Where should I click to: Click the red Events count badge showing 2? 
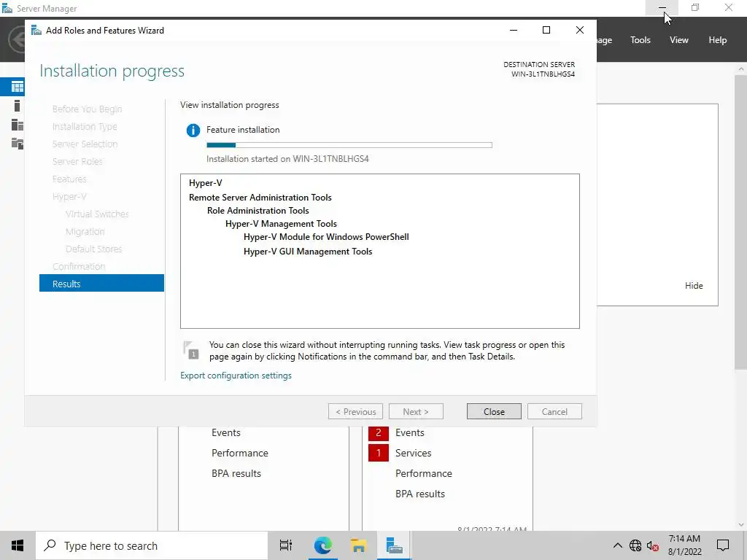[379, 433]
